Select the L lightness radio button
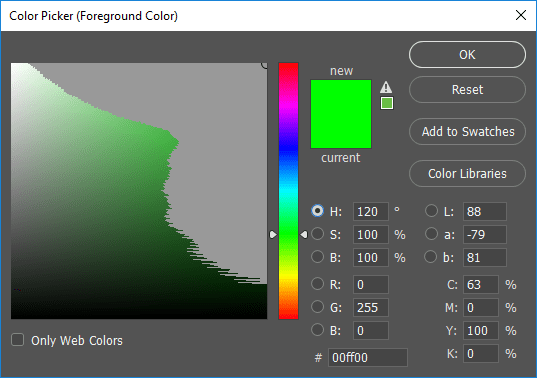The height and width of the screenshot is (378, 537). [431, 211]
